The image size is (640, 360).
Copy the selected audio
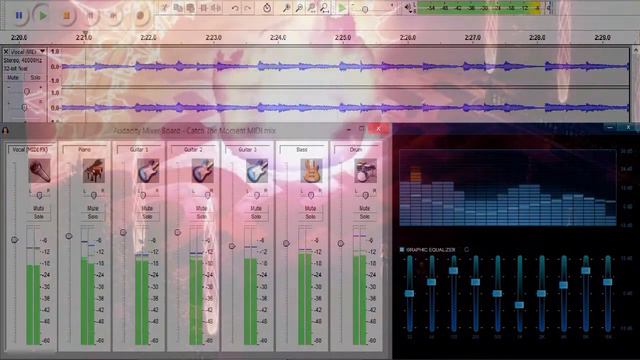178,8
